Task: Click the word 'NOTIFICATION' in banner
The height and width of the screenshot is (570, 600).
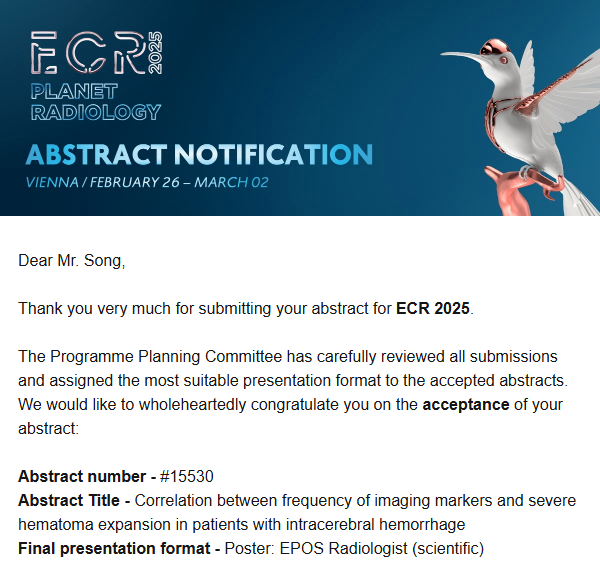Action: tap(273, 155)
